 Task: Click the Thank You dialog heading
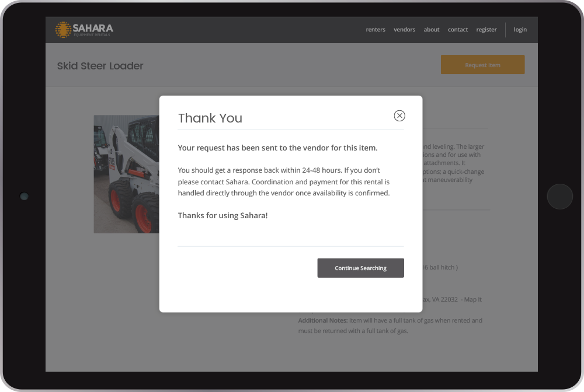tap(210, 118)
